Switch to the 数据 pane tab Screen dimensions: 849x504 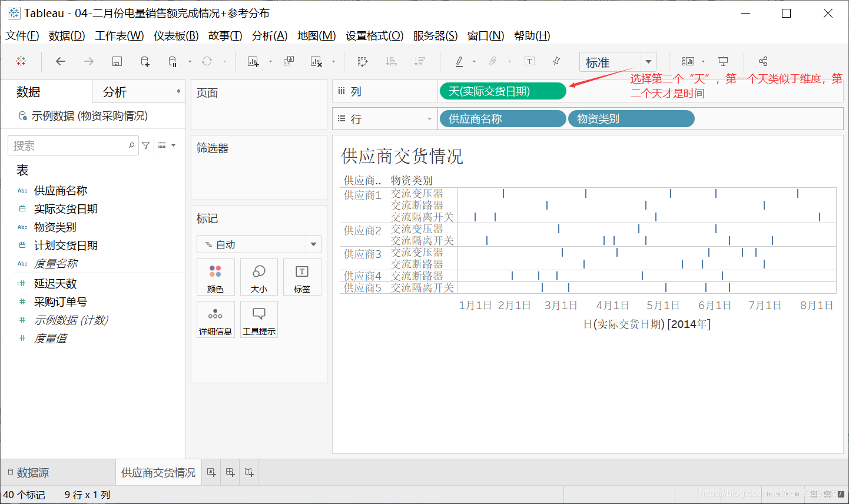pyautogui.click(x=28, y=92)
